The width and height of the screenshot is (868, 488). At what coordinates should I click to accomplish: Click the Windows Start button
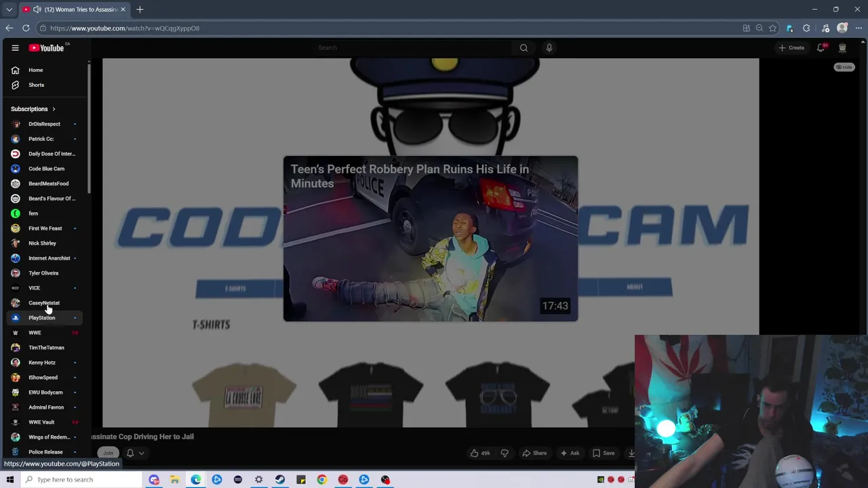tap(9, 479)
